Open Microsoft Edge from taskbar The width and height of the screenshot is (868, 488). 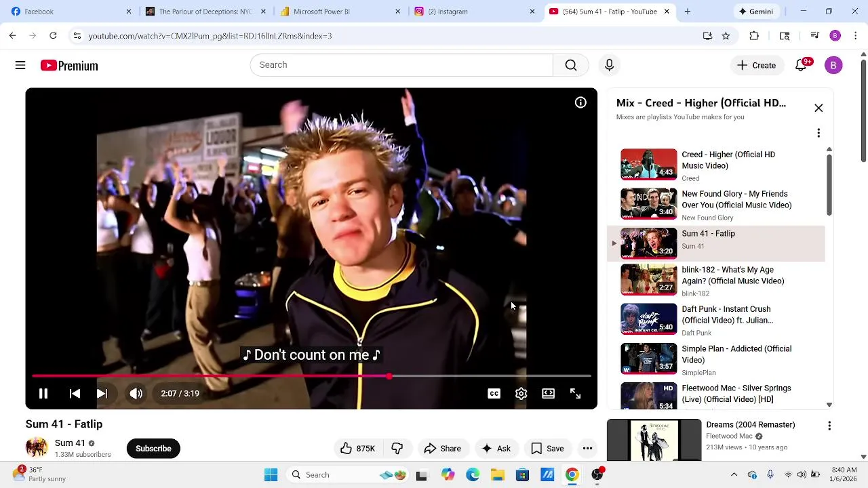point(473,475)
